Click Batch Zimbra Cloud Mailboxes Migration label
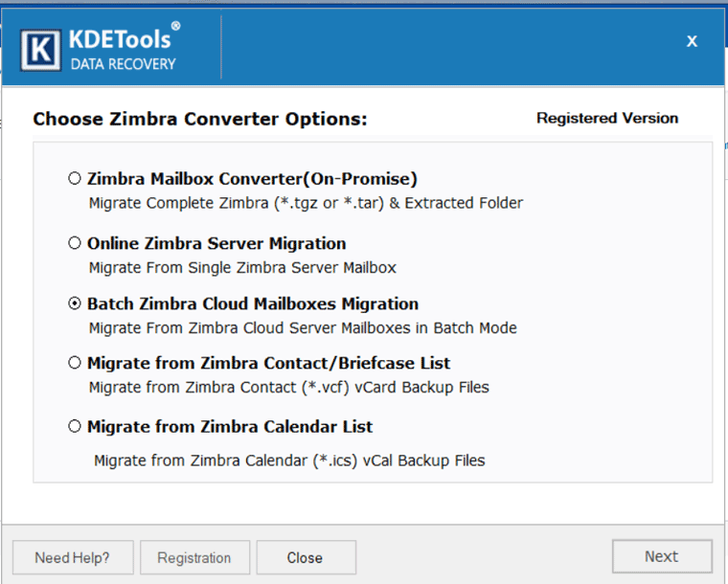This screenshot has width=728, height=584. coord(253,303)
